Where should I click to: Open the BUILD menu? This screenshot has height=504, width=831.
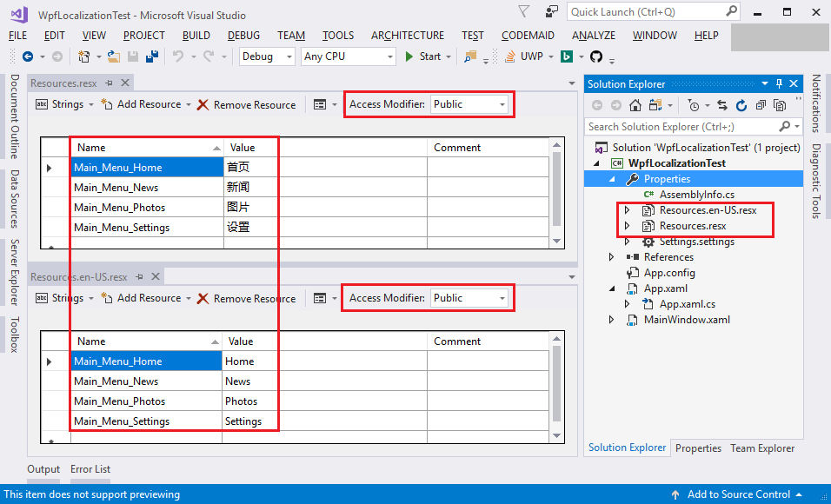pyautogui.click(x=196, y=36)
